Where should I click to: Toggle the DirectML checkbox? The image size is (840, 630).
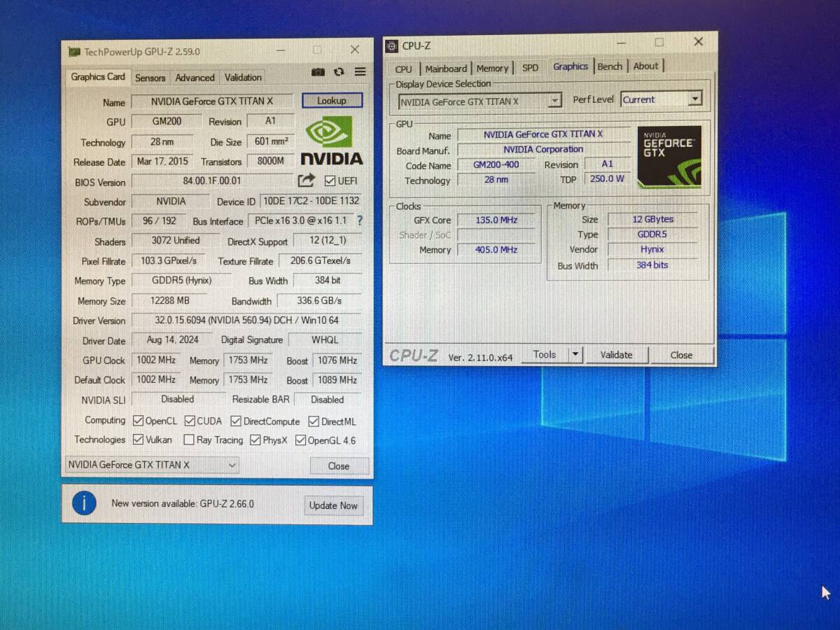coord(314,421)
